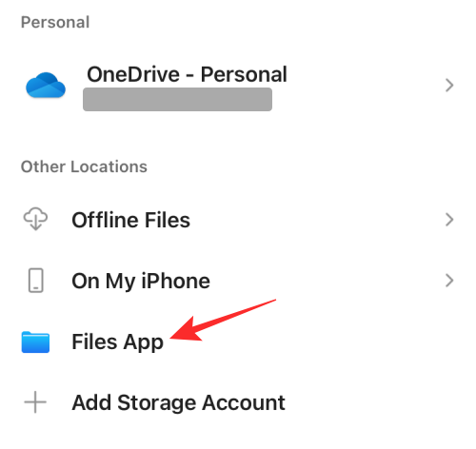
Task: Open the OneDrive - Personal account title
Action: click(x=187, y=74)
